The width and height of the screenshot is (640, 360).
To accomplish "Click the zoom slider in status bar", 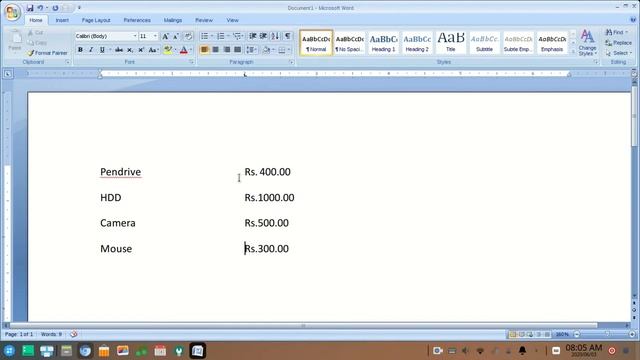I will [x=607, y=334].
